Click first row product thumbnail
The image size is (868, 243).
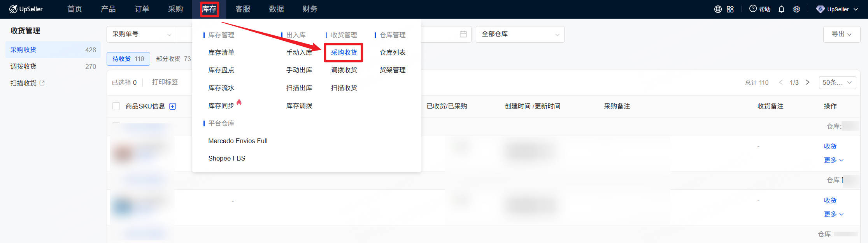click(x=123, y=153)
